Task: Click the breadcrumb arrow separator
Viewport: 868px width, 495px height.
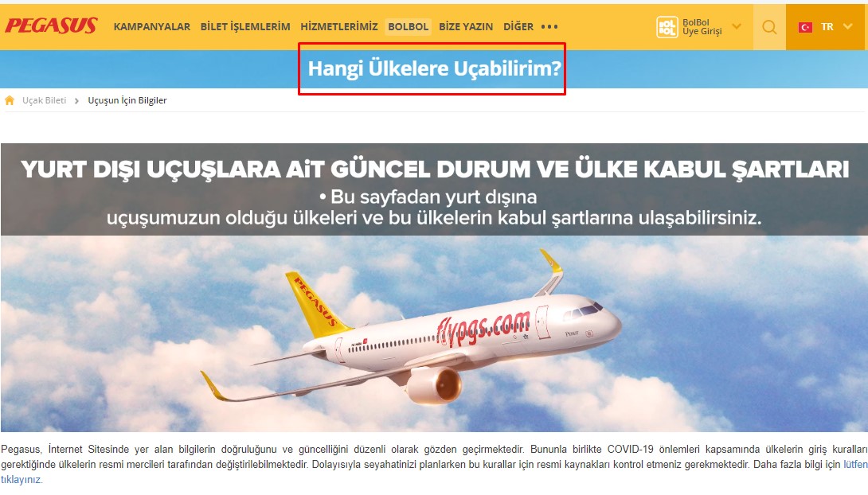Action: pyautogui.click(x=76, y=100)
